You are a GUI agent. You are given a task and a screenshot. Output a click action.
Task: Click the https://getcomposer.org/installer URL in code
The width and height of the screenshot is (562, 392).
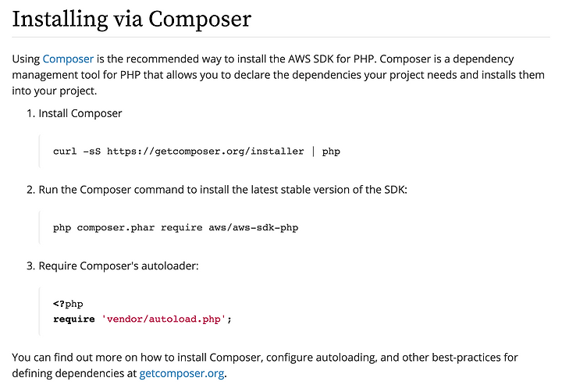(x=205, y=151)
